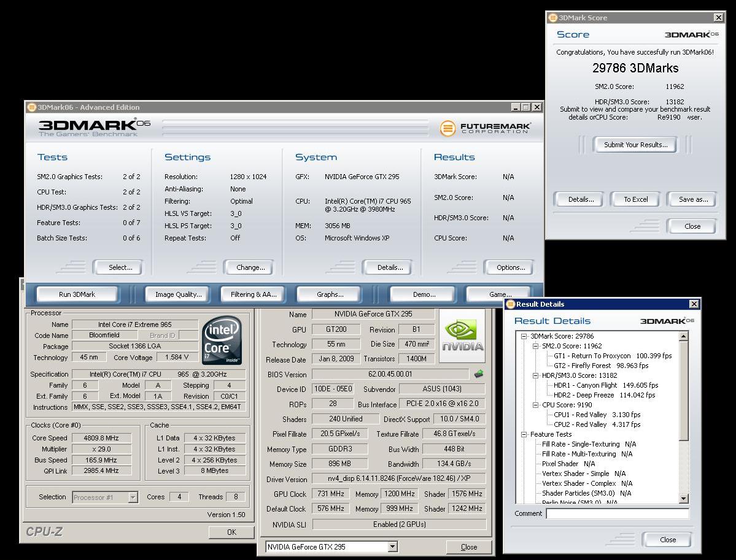This screenshot has width=736, height=560.
Task: Click the Comment input field
Action: [x=618, y=513]
